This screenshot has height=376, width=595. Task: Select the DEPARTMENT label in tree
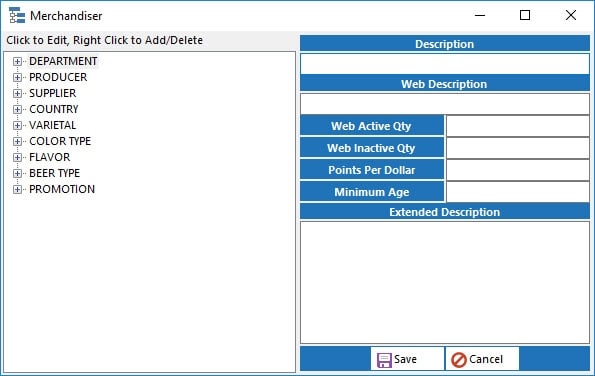click(63, 61)
